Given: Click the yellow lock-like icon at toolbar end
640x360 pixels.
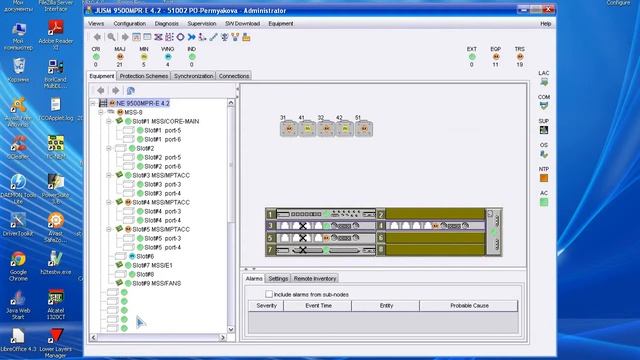Looking at the screenshot, I should [x=246, y=37].
